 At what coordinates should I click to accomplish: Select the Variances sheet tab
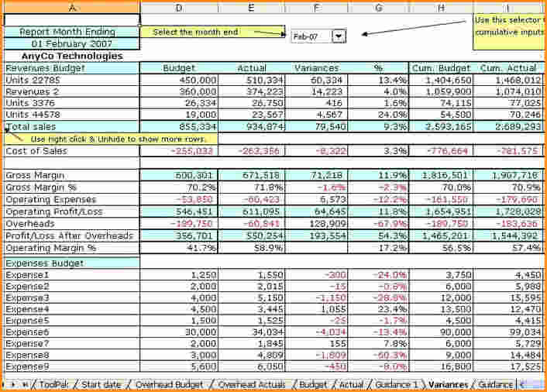(x=448, y=385)
